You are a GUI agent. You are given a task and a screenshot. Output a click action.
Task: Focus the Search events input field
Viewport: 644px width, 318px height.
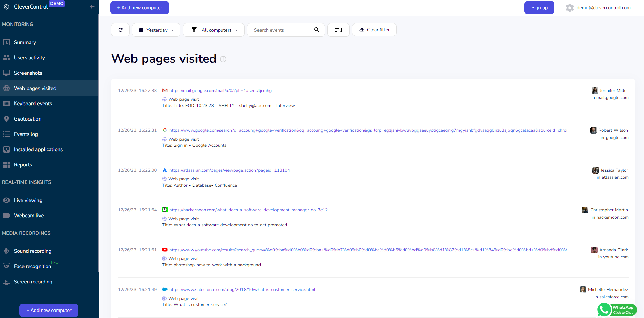pos(281,30)
